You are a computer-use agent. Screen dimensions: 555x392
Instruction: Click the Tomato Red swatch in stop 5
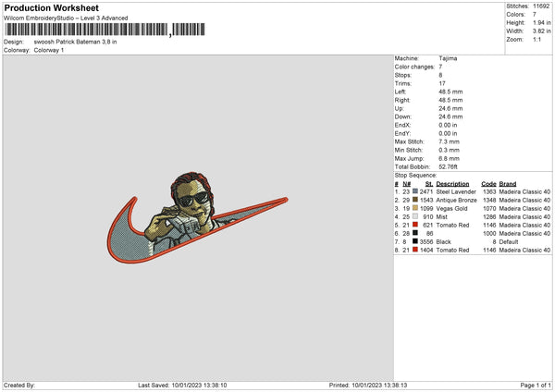pyautogui.click(x=414, y=225)
